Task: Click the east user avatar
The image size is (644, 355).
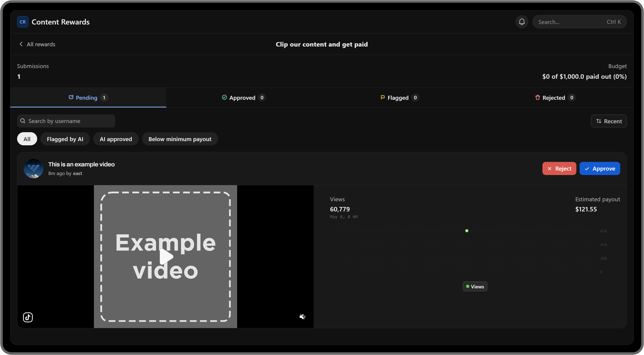Action: point(33,168)
